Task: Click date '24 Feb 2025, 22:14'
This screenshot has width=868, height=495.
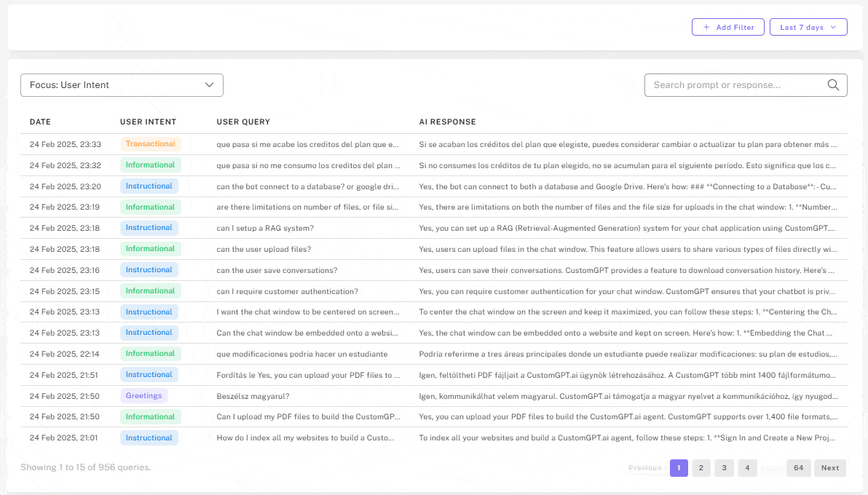Action: 64,354
